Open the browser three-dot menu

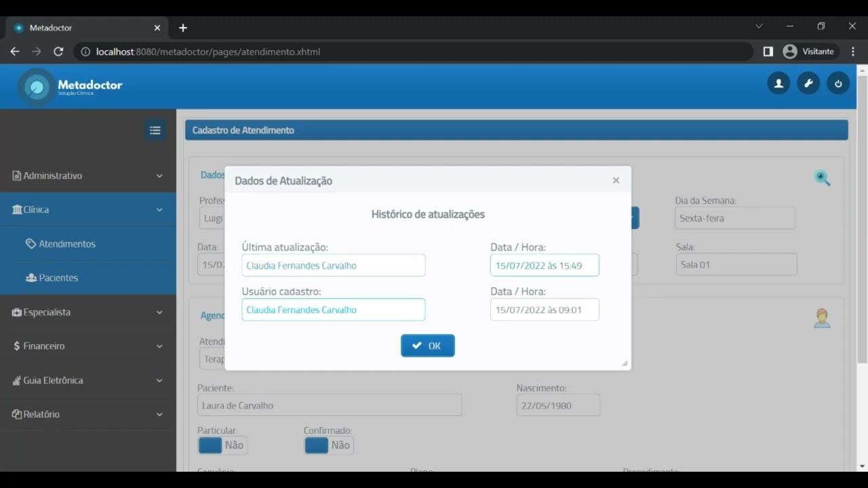[x=852, y=52]
